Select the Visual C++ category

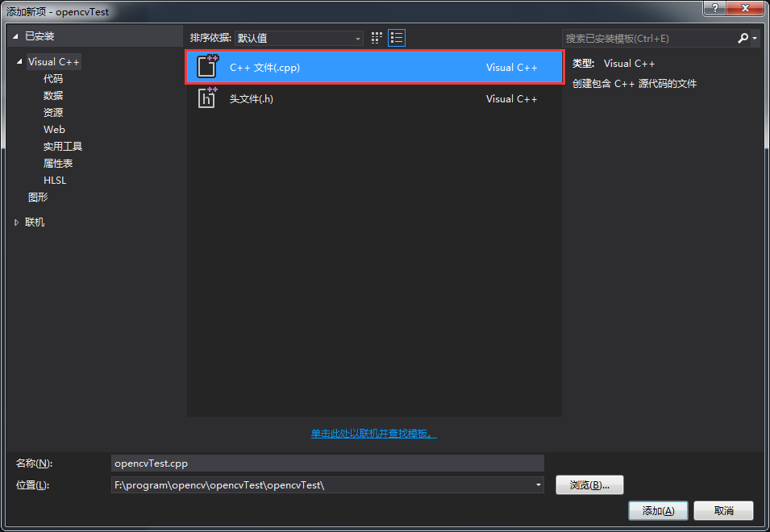(53, 62)
